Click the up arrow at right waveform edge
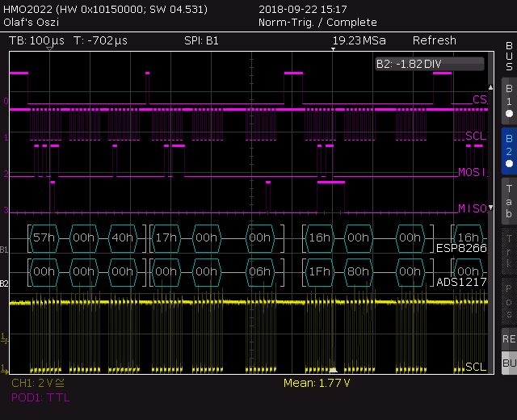This screenshot has height=420, width=517. (x=490, y=87)
